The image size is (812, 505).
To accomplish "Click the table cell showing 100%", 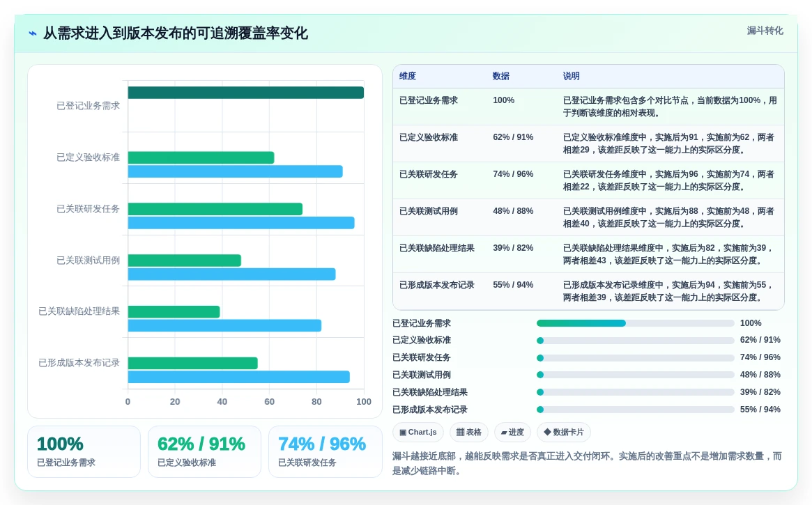I will click(x=504, y=100).
